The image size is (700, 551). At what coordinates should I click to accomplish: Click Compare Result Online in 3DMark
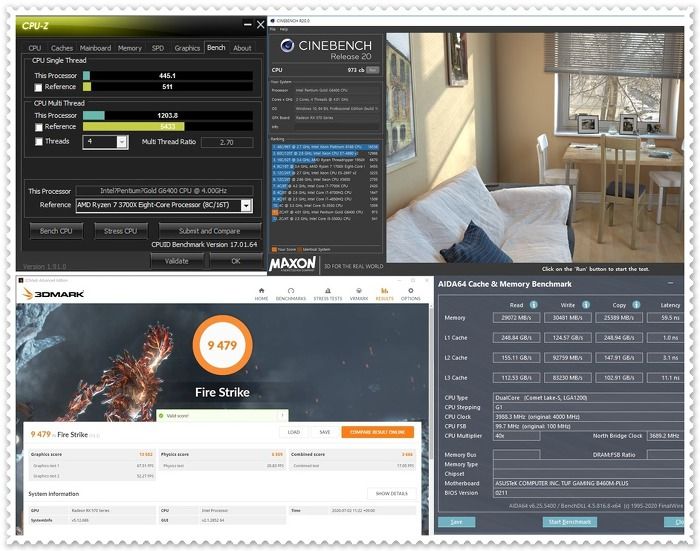pos(378,432)
